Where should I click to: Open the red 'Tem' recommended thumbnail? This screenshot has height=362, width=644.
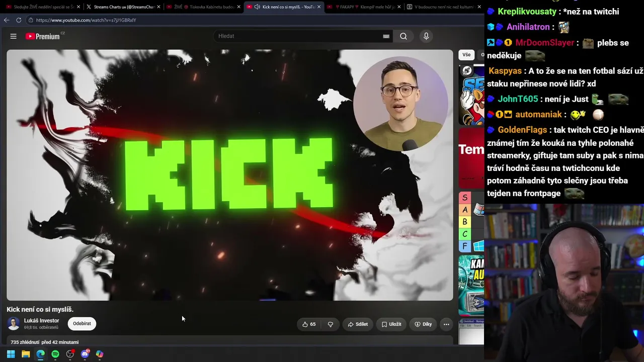(471, 157)
